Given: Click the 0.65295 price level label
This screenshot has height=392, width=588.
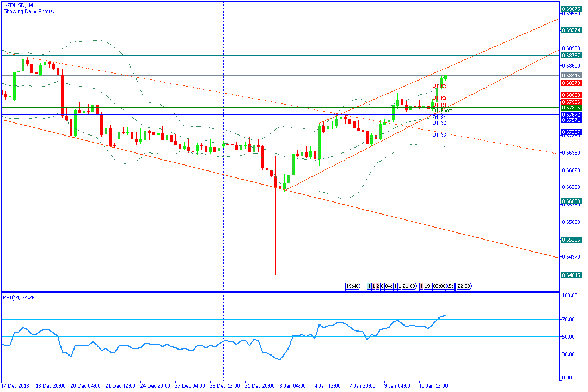Looking at the screenshot, I should 571,240.
